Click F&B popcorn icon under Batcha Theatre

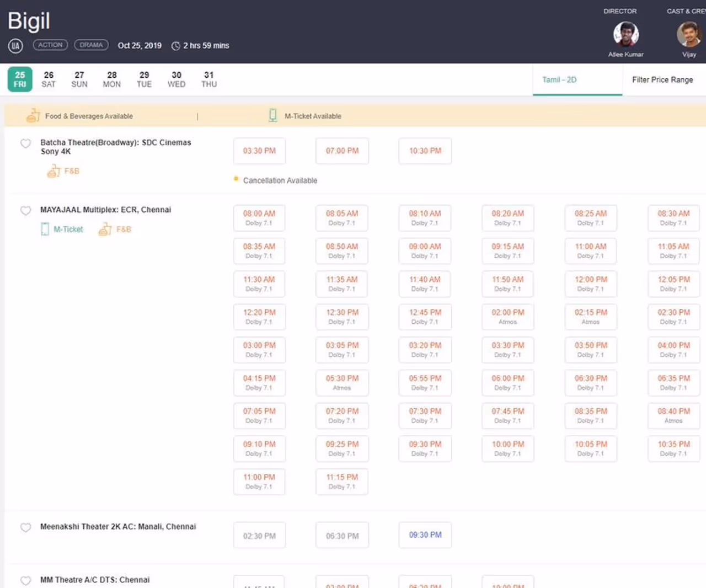(x=54, y=172)
